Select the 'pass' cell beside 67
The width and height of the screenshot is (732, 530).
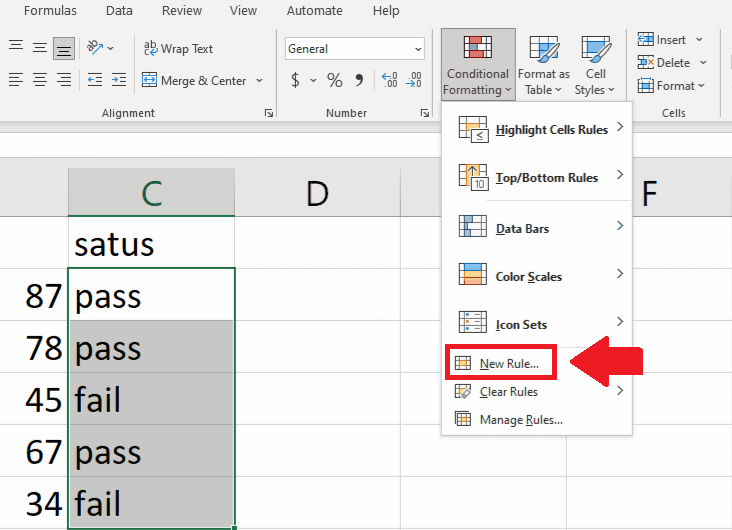click(151, 451)
